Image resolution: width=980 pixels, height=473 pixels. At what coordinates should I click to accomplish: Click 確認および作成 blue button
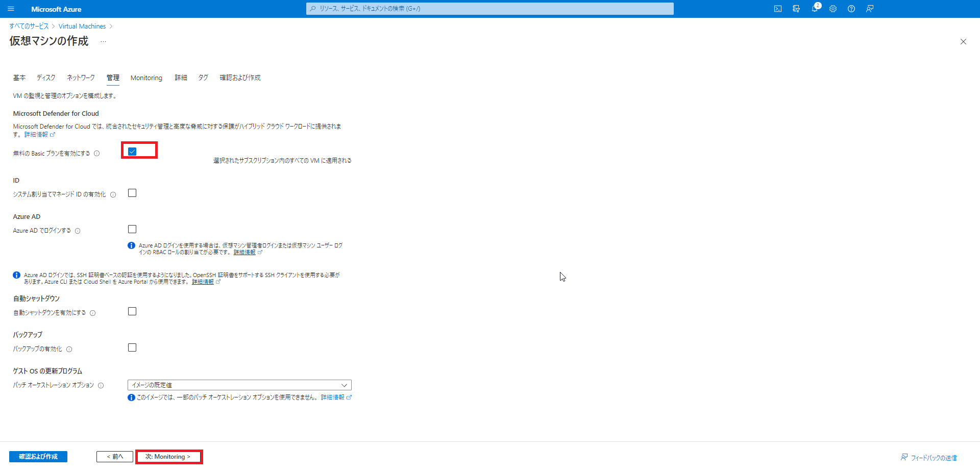coord(38,457)
